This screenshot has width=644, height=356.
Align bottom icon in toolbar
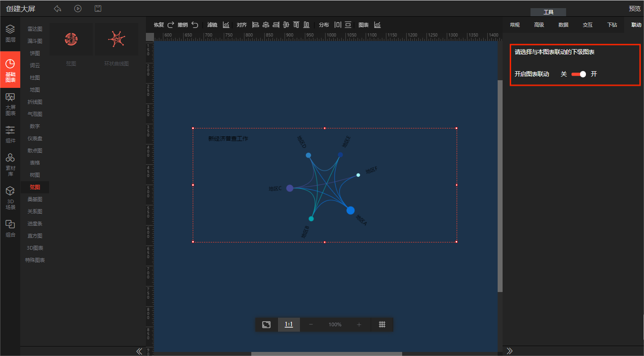[306, 25]
